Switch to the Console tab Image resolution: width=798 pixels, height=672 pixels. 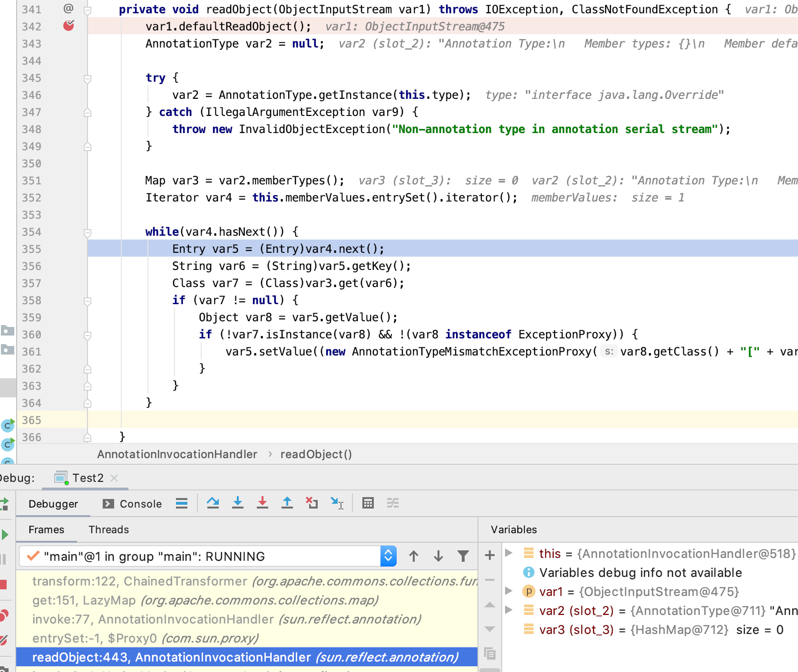132,504
